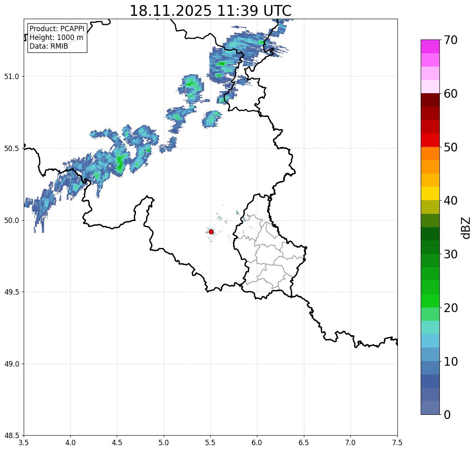This screenshot has height=451, width=476.
Task: Click the light cyan colorbar segment below 20
Action: 430,327
